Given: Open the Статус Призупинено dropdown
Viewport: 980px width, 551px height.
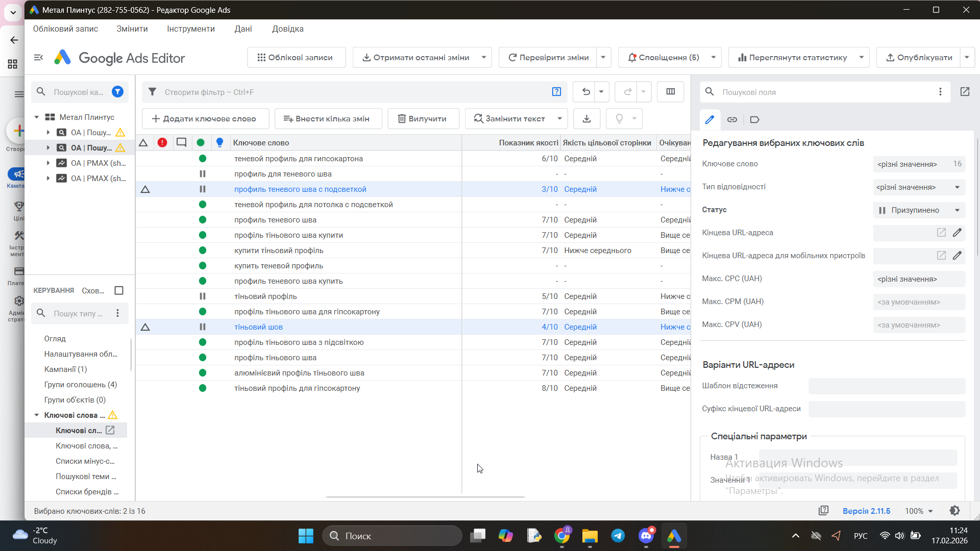Looking at the screenshot, I should (919, 210).
